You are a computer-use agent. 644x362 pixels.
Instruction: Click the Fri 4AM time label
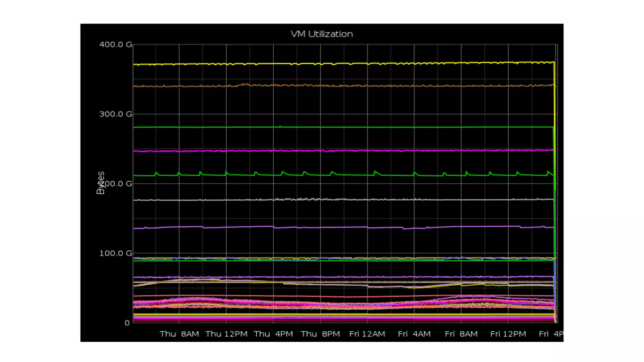(x=414, y=334)
